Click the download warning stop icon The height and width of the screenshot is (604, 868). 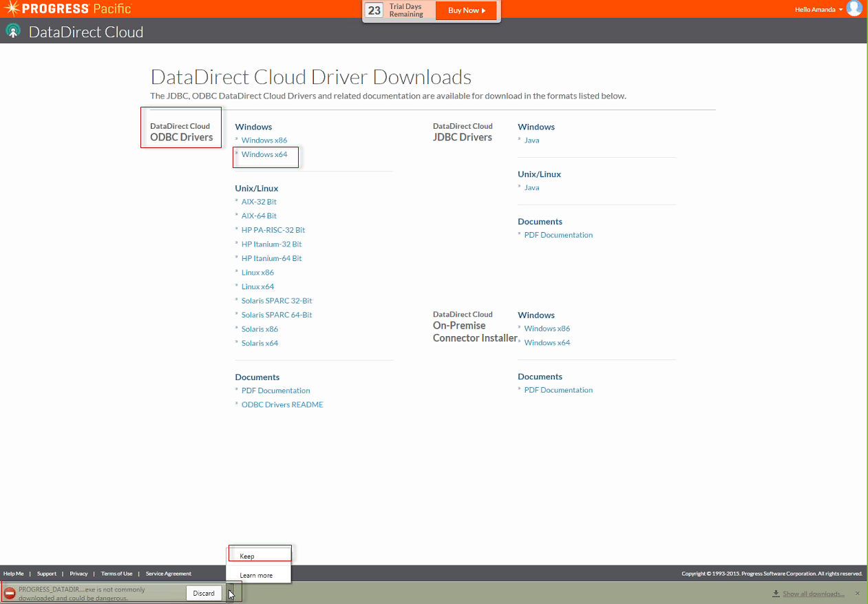10,593
